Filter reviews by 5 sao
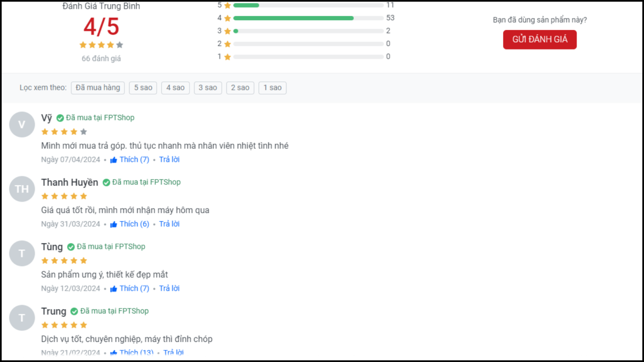The width and height of the screenshot is (644, 362). pos(143,88)
